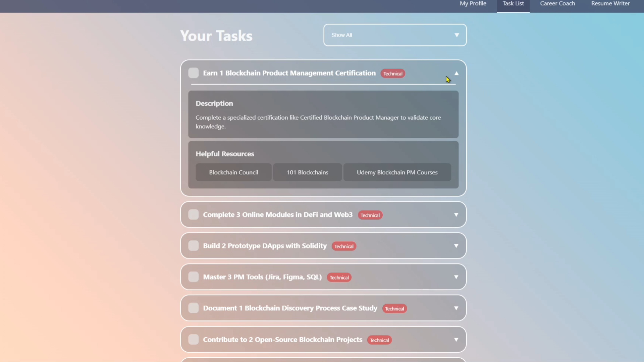The height and width of the screenshot is (362, 644).
Task: Expand Contribute to Open-Source Projects arrow
Action: click(456, 340)
